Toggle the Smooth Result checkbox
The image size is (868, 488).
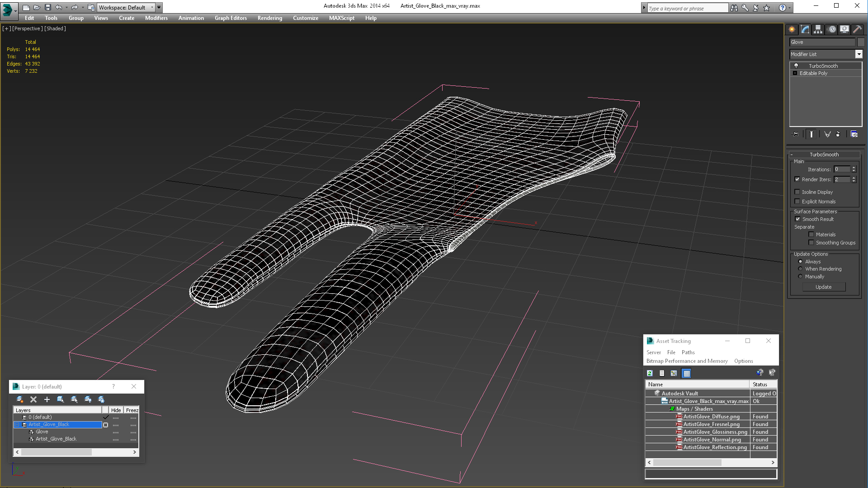point(797,219)
